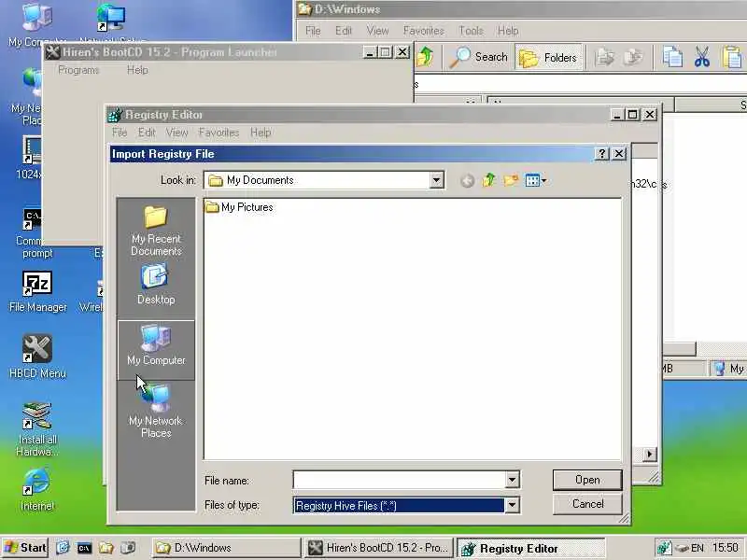Open the Start menu
Screen dimensions: 747x560
[x=25, y=548]
